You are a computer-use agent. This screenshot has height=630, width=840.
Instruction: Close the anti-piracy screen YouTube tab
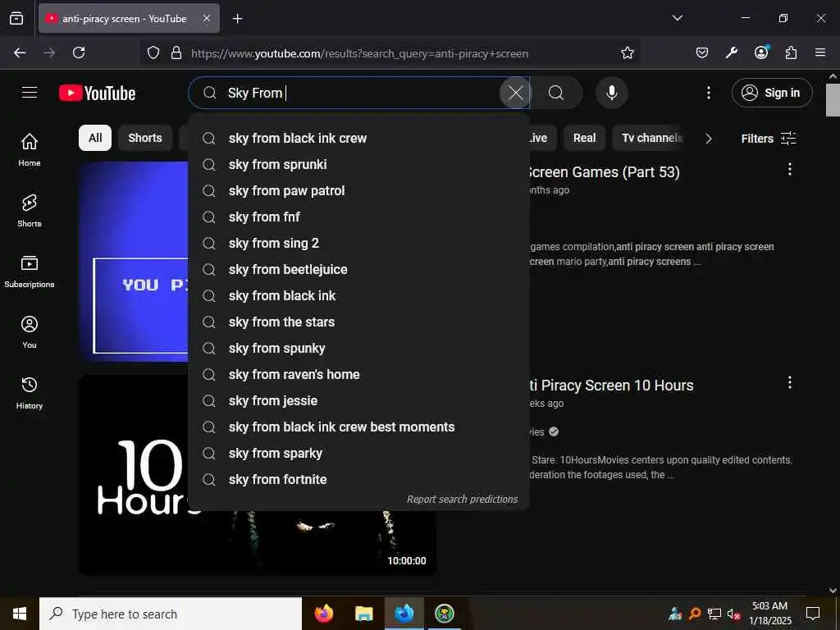pyautogui.click(x=207, y=19)
